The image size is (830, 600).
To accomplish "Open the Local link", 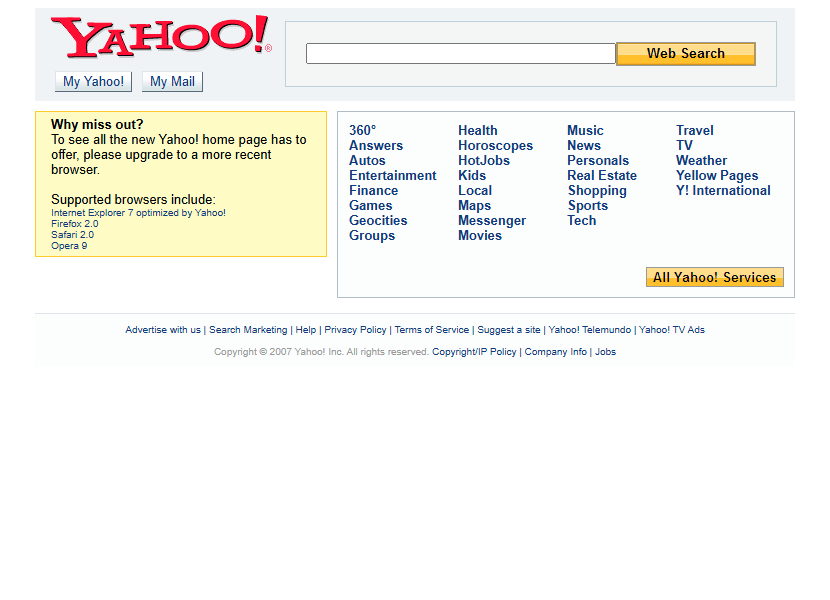I will click(475, 191).
